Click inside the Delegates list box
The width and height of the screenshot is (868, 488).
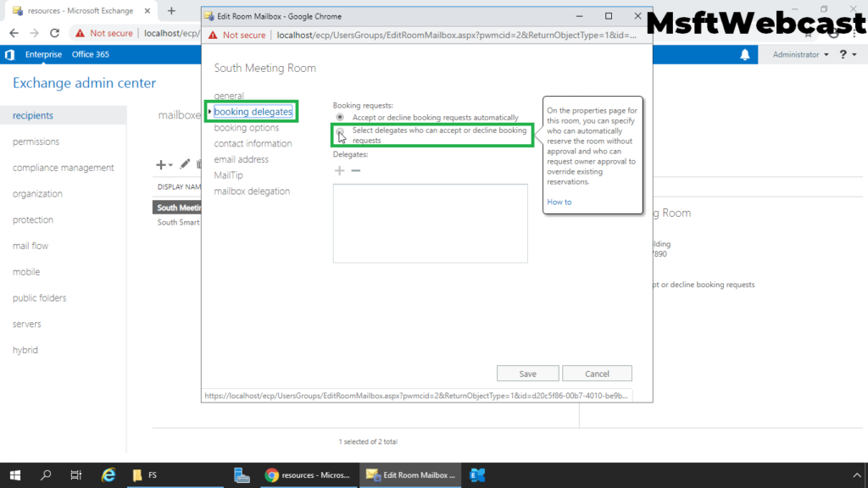(x=430, y=224)
